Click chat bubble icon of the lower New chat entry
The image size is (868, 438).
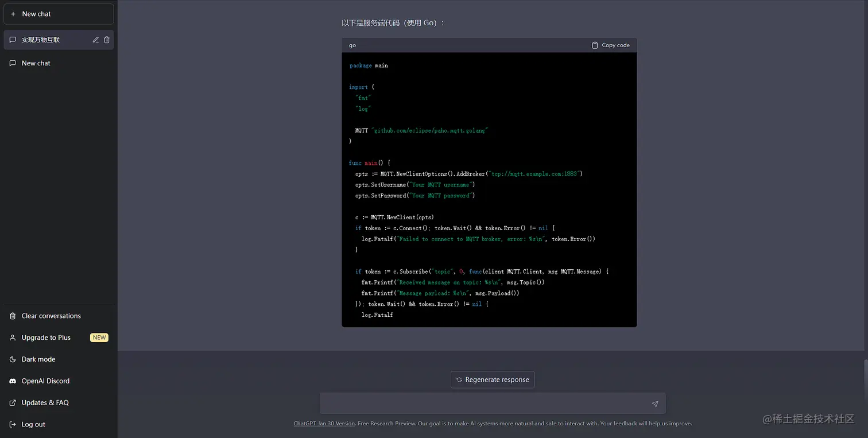coord(13,63)
